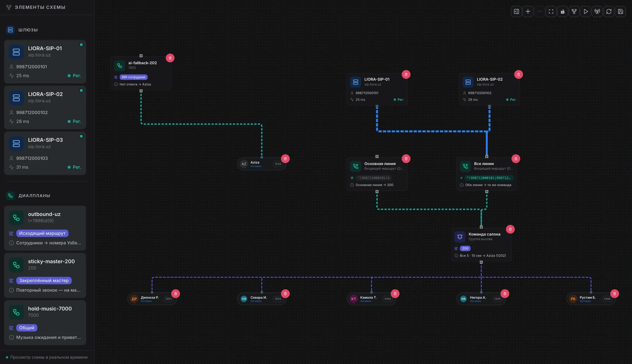Click the top connector handle of ai-fallback-202
The width and height of the screenshot is (632, 364).
[141, 56]
